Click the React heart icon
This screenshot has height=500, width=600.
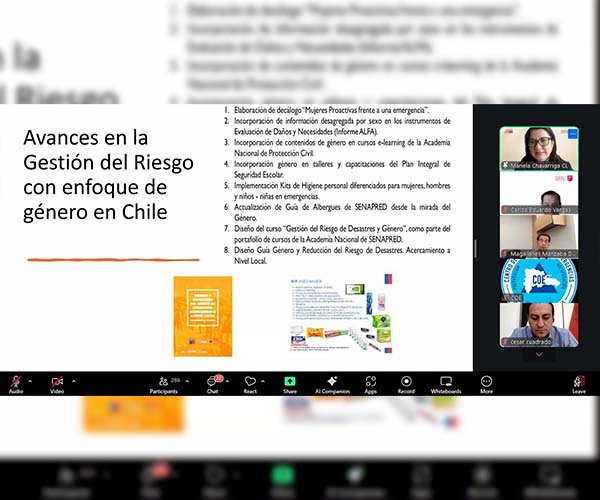pos(250,383)
